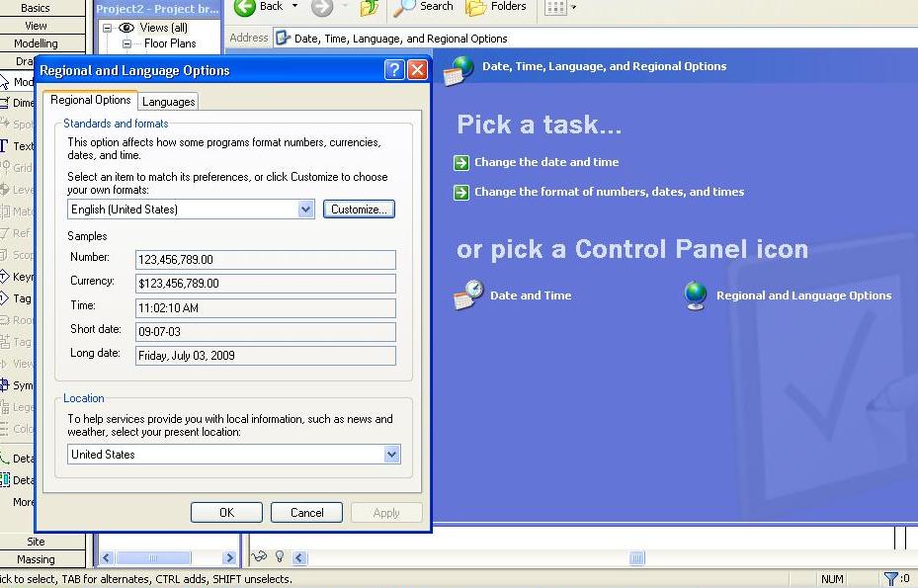Screen dimensions: 918x588
Task: Click the Short date sample 09-07-03
Action: coord(265,331)
